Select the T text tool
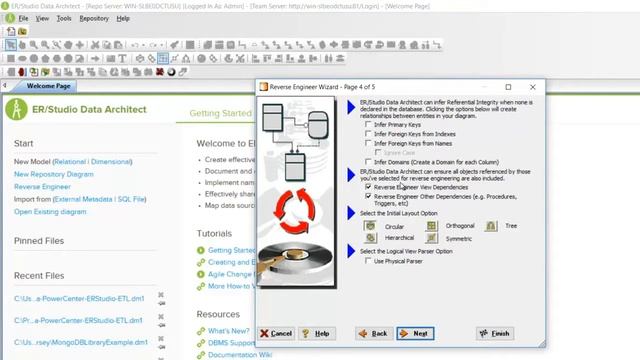Screen dimensions: 640x360 [122, 58]
